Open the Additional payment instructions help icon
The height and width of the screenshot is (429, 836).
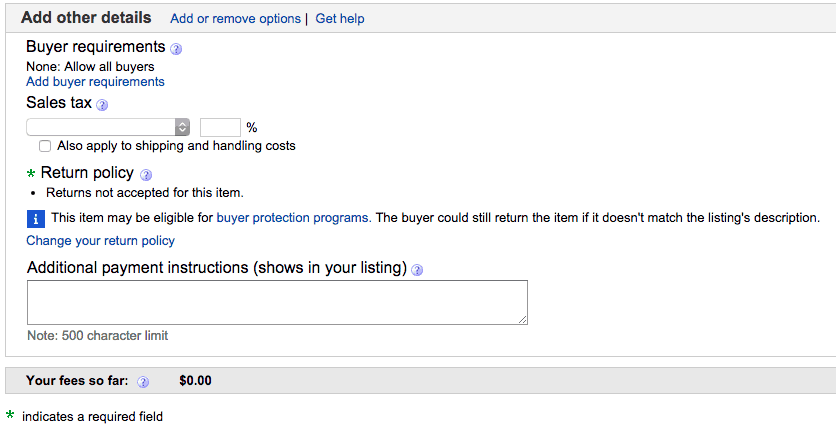coord(417,270)
